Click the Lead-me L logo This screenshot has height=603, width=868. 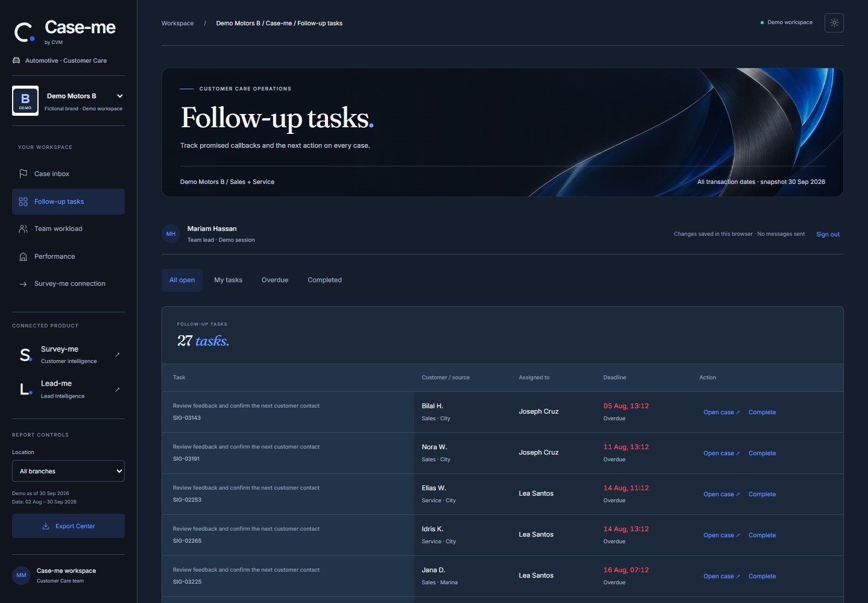click(25, 390)
